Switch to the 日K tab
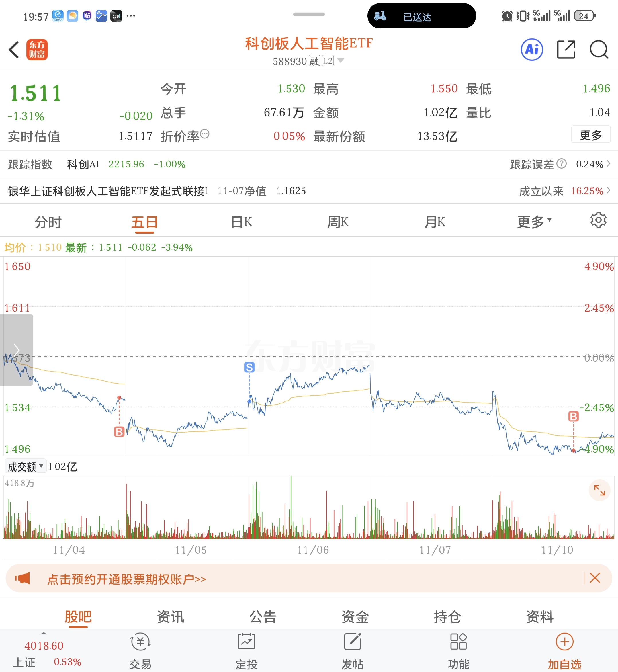Screen dimensions: 618x672 pos(241,222)
